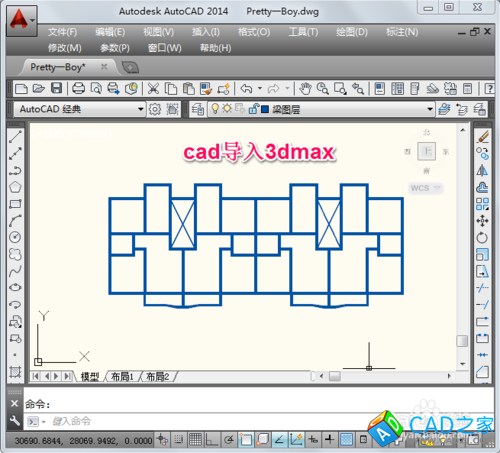The height and width of the screenshot is (453, 500).
Task: Open the 修改(M) menu
Action: [x=64, y=48]
